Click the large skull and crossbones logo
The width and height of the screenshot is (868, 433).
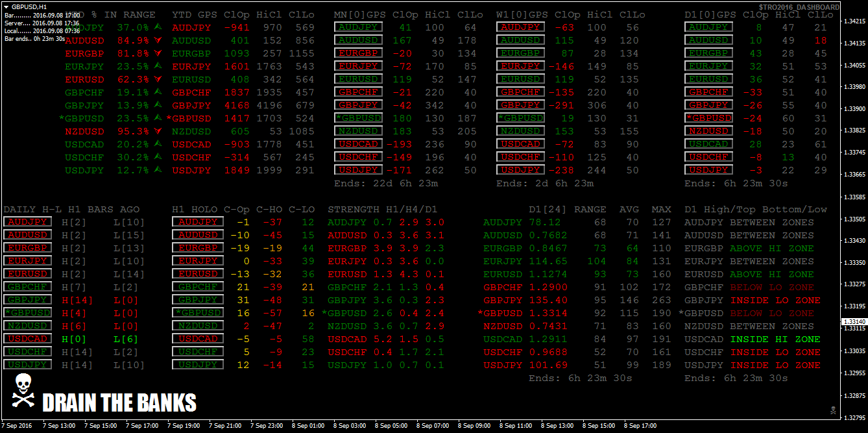point(23,391)
